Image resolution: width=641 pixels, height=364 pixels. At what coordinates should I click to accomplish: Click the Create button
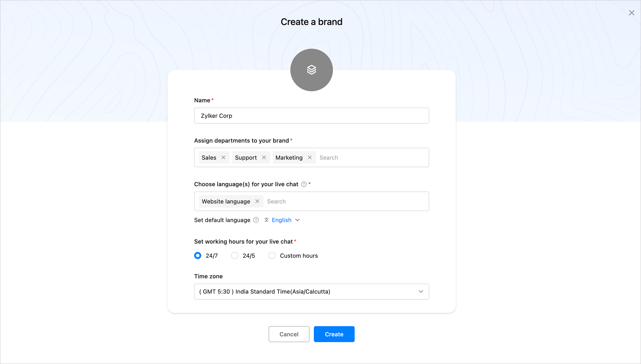pos(334,334)
